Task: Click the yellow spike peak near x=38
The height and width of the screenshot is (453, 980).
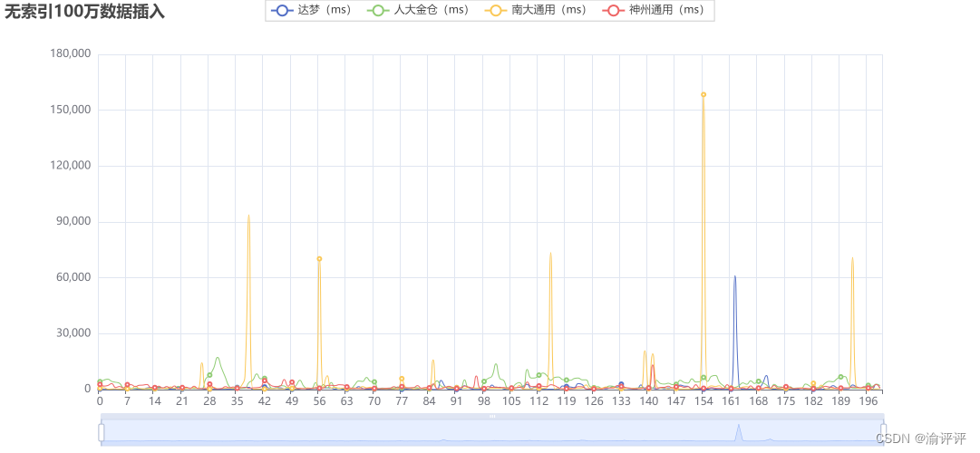Action: pyautogui.click(x=248, y=216)
